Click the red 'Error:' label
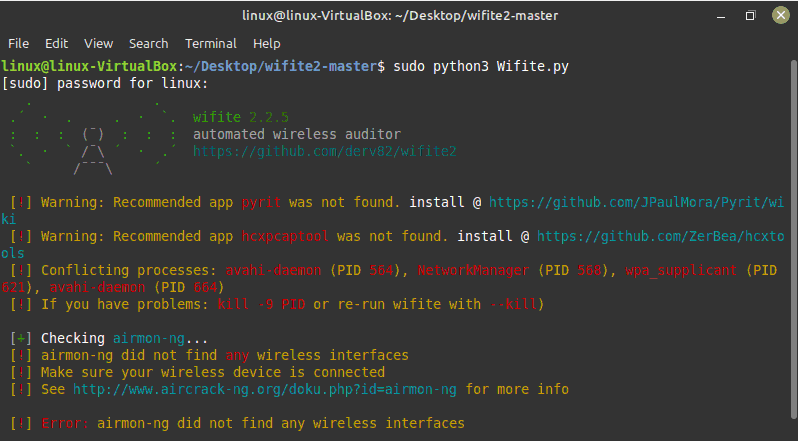The height and width of the screenshot is (441, 798). point(65,424)
